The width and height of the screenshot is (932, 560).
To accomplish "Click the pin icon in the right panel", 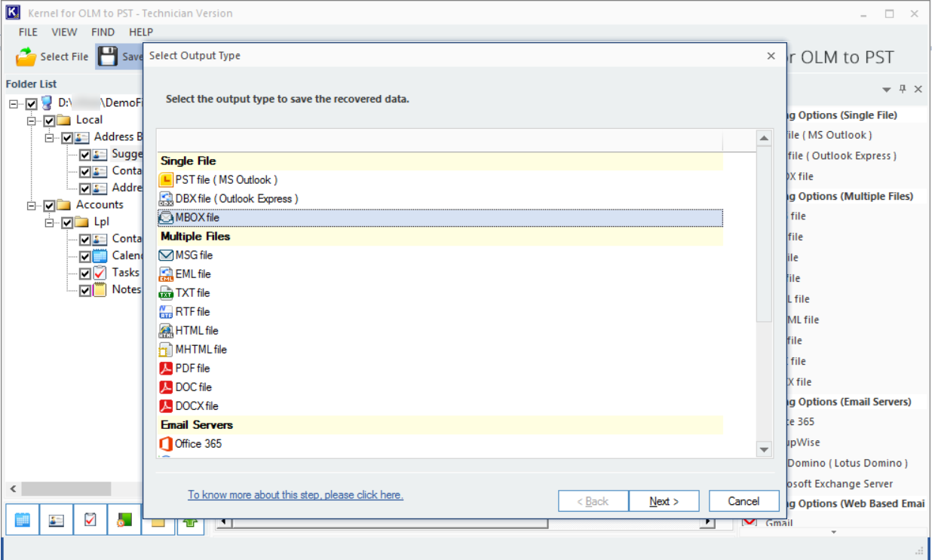I will 903,89.
